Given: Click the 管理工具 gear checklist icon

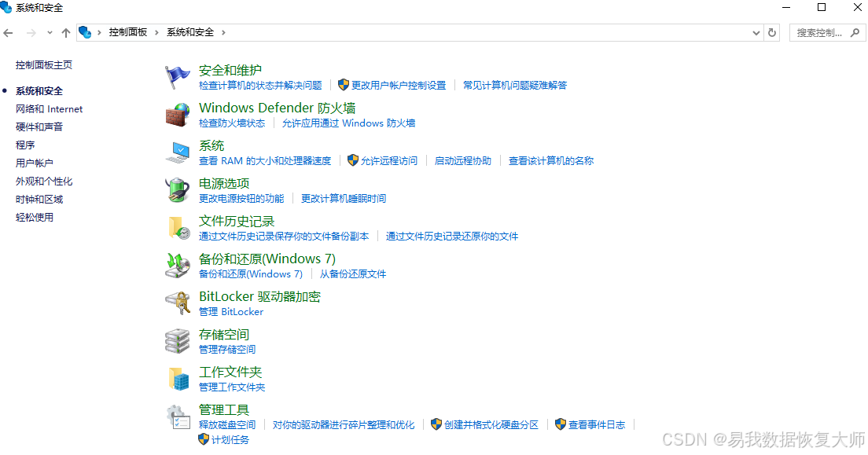Looking at the screenshot, I should click(178, 416).
